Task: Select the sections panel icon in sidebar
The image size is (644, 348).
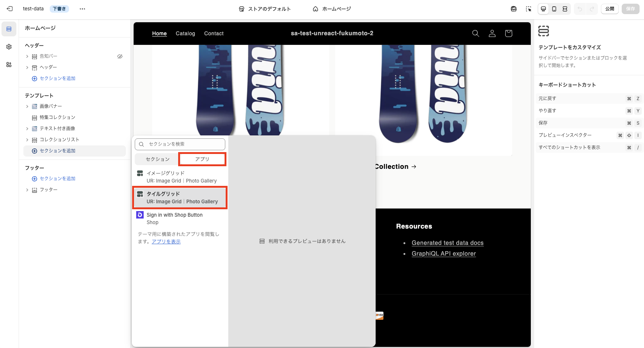Action: tap(9, 29)
